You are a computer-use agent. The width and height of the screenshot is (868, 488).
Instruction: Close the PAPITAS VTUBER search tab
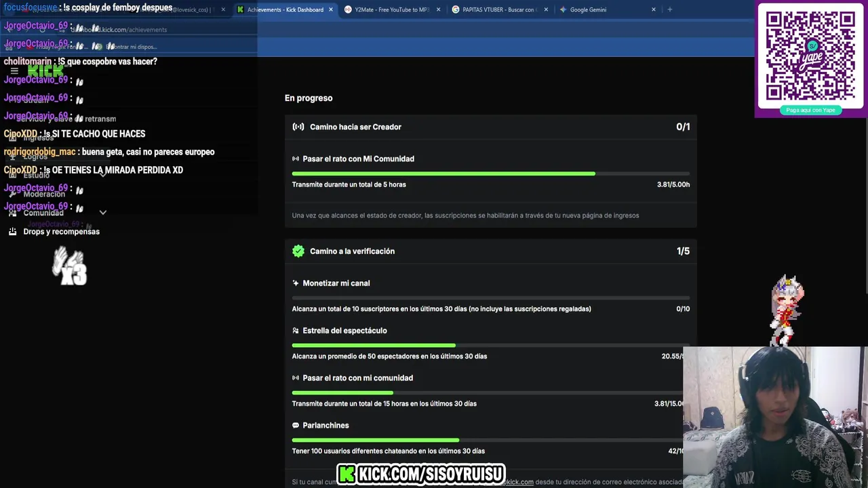(546, 9)
